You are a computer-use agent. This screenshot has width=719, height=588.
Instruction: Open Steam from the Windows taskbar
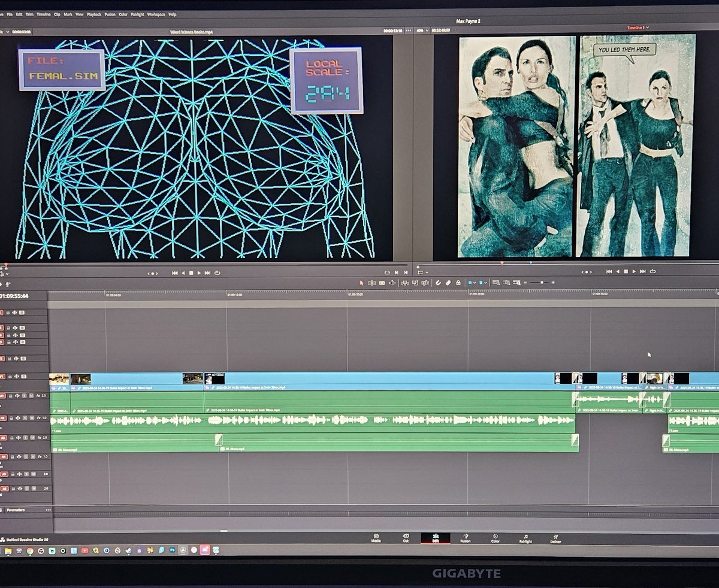tap(128, 550)
